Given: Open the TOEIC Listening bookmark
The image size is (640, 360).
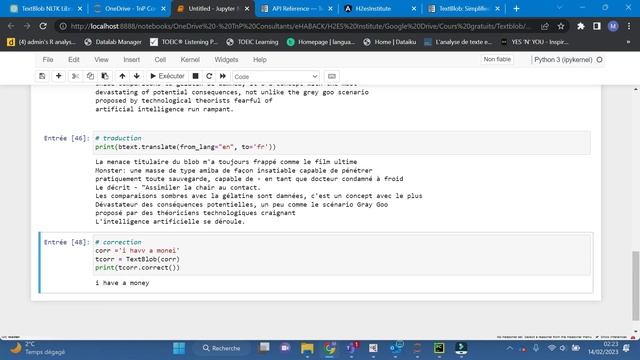Looking at the screenshot, I should point(184,42).
